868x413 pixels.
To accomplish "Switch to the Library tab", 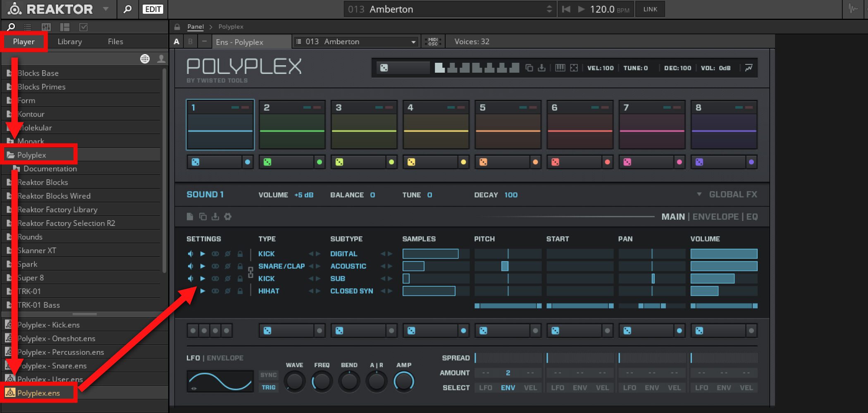I will tap(69, 42).
